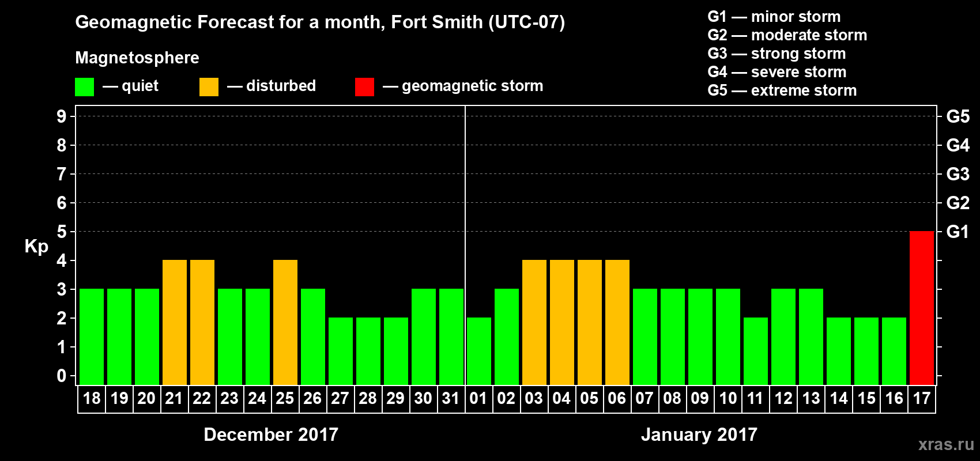Click the chart title Geomagnetic Forecast
The image size is (980, 461).
[320, 22]
